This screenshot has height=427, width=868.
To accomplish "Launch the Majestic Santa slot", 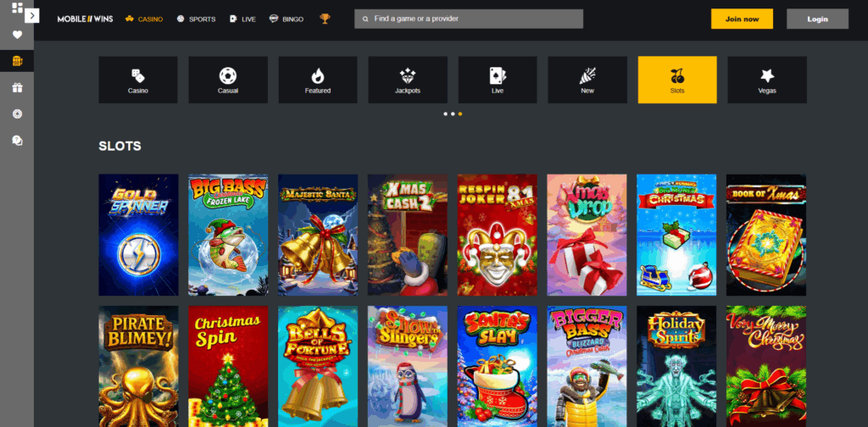I will [x=318, y=235].
